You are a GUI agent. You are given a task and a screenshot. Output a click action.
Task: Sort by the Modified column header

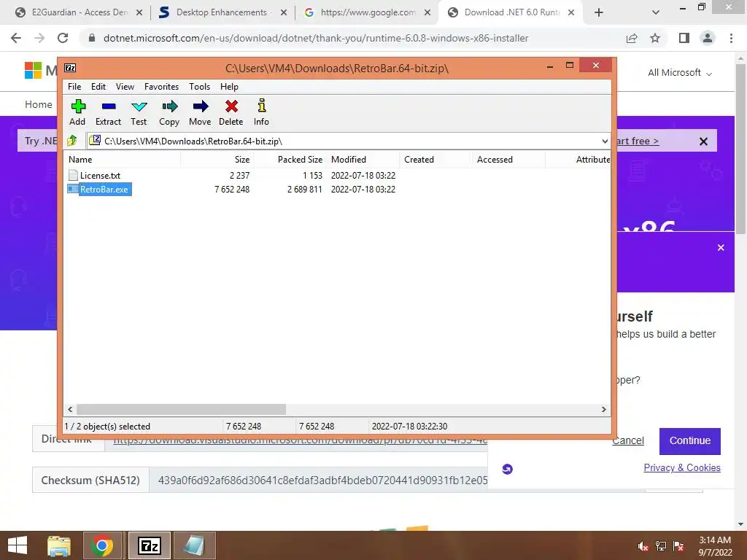[363, 160]
